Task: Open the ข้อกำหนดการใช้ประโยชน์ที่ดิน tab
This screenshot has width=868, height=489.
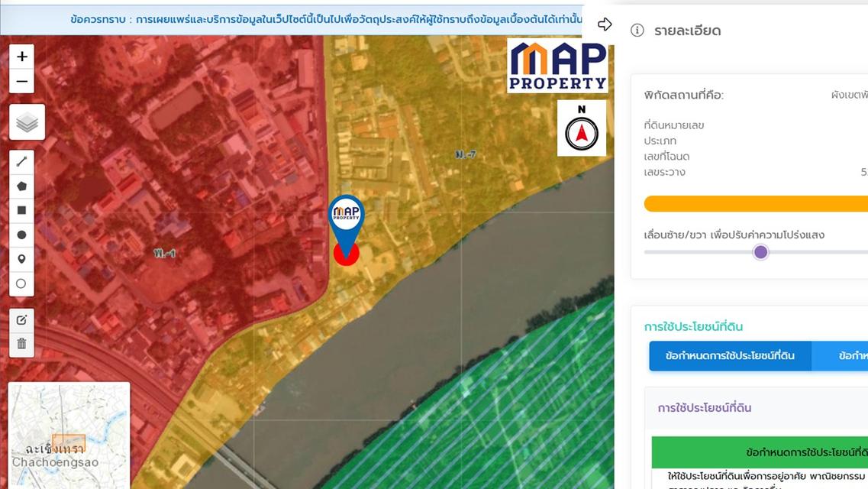Action: pyautogui.click(x=730, y=356)
